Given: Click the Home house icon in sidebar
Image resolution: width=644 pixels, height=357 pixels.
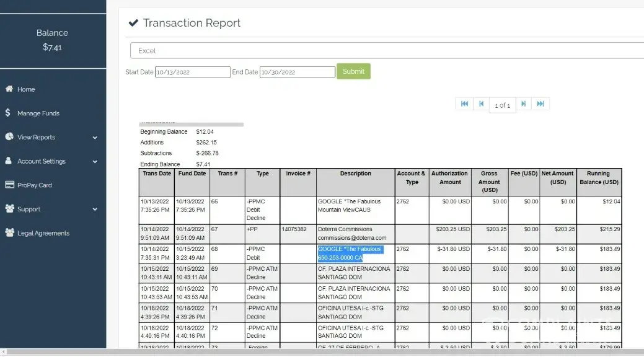Looking at the screenshot, I should click(x=9, y=89).
